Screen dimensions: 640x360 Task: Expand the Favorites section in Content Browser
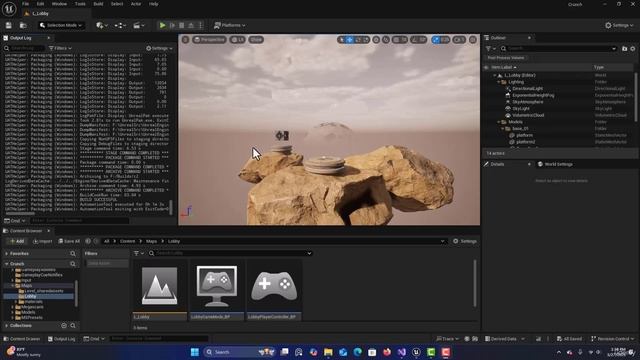7,254
